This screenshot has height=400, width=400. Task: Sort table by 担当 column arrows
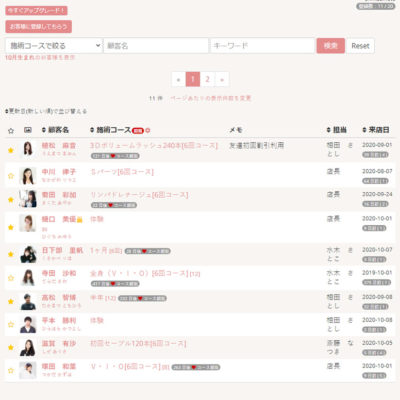329,130
